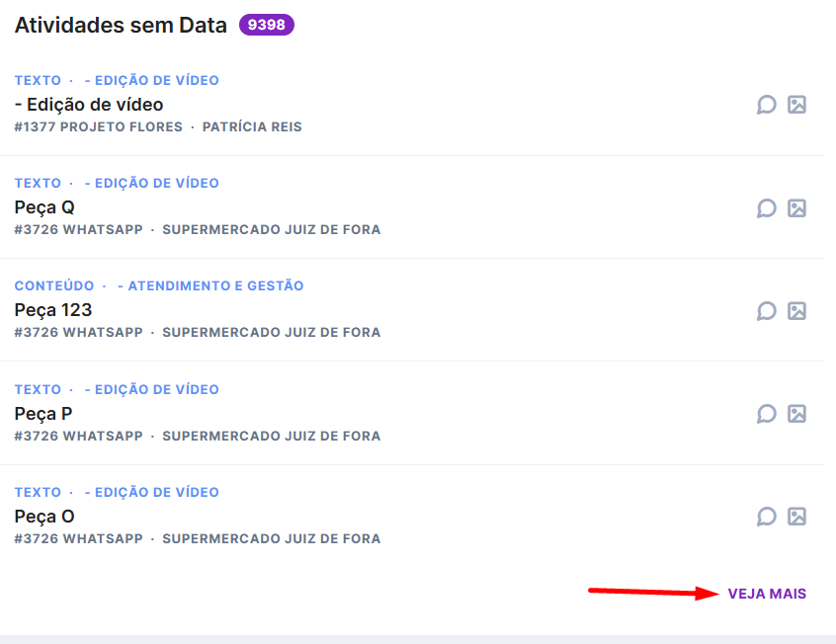Open the Peça O activity
Image resolution: width=836 pixels, height=644 pixels.
[44, 516]
